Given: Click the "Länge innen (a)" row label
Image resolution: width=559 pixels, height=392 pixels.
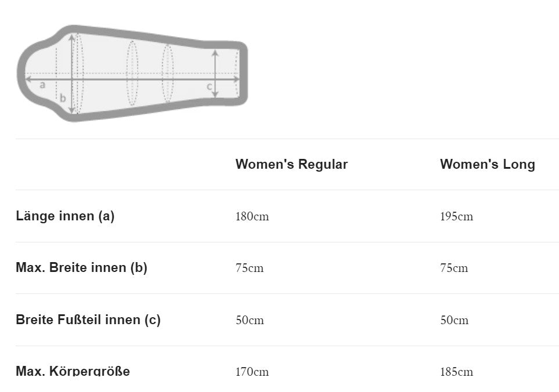Looking at the screenshot, I should coord(65,216).
